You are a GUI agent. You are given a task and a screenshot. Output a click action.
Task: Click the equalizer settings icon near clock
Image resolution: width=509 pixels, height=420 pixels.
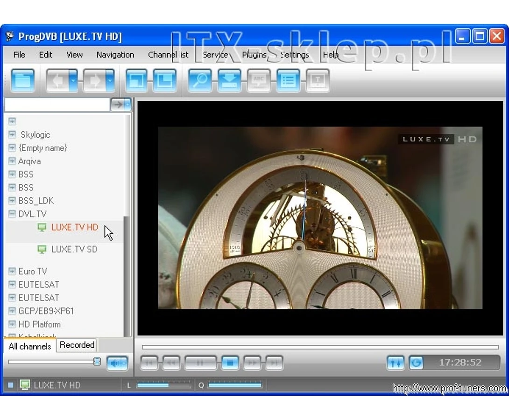click(396, 363)
